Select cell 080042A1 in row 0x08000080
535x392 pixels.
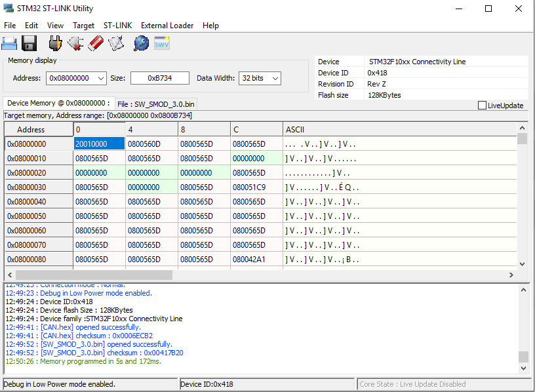tap(256, 260)
